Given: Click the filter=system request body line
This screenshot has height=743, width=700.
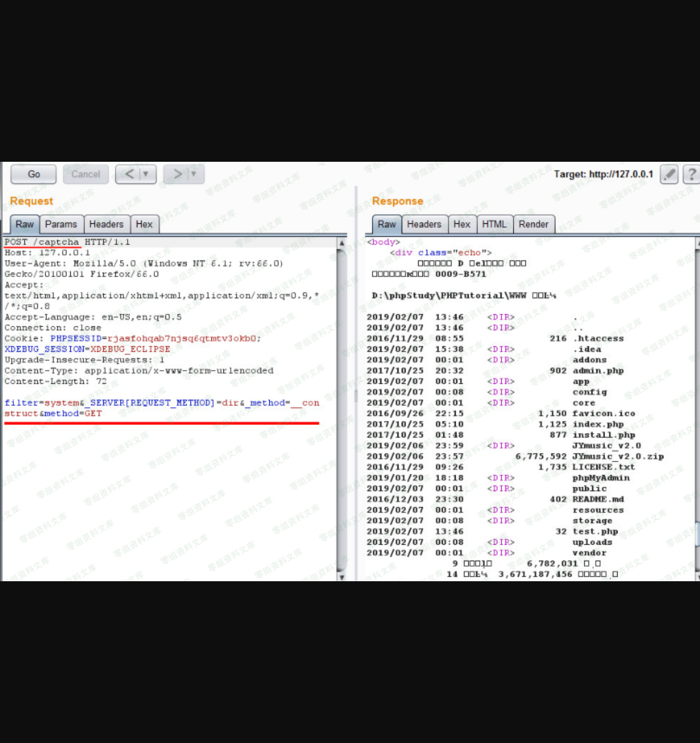Looking at the screenshot, I should tap(161, 403).
